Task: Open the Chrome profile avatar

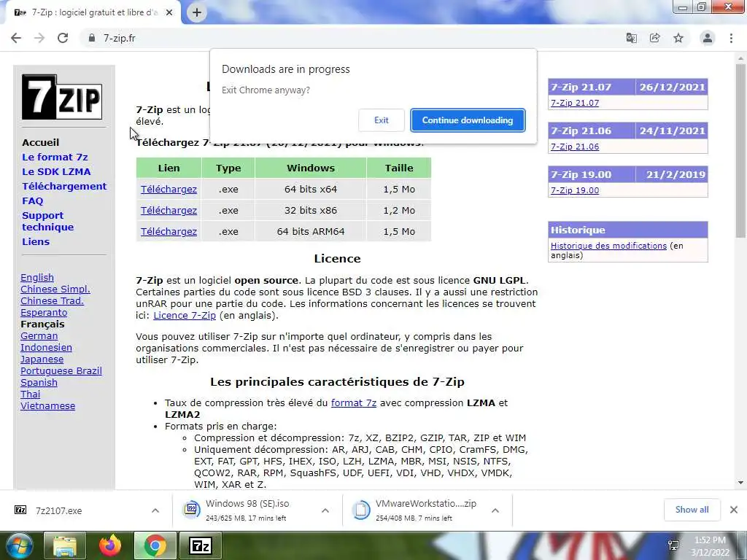Action: 708,38
